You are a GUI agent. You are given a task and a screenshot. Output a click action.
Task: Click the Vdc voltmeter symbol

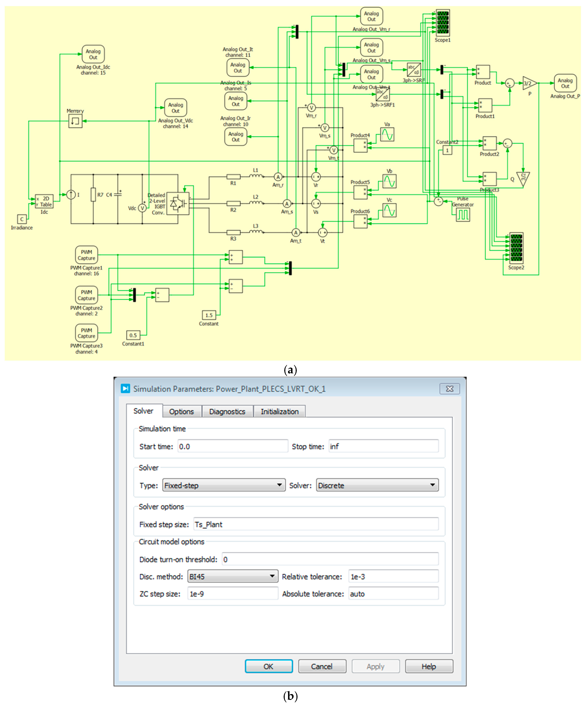point(142,208)
